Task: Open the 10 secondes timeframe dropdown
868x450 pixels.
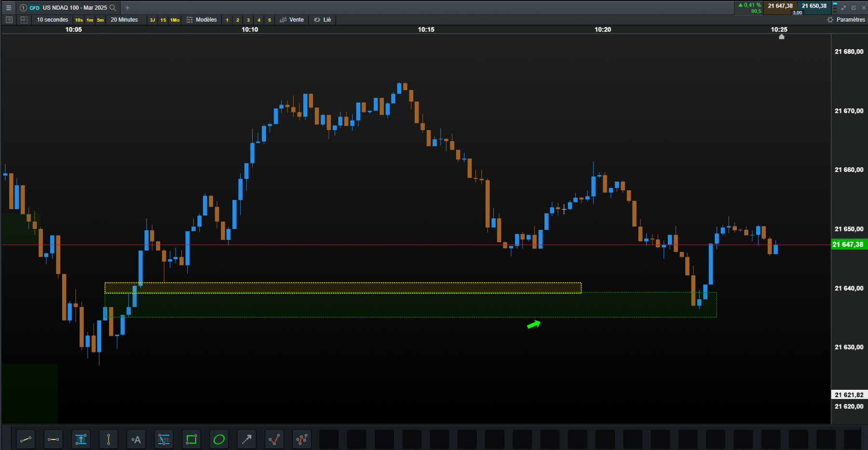Action: point(53,20)
